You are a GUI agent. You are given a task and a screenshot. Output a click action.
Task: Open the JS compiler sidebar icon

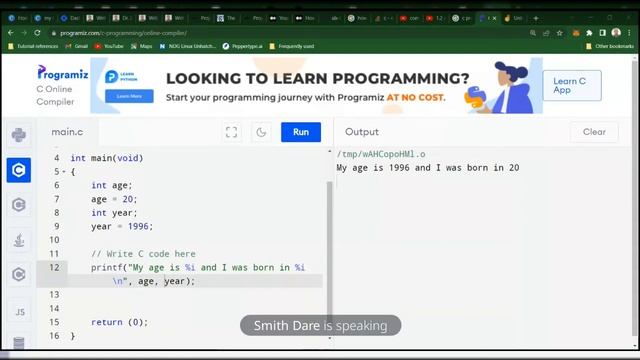tap(19, 312)
